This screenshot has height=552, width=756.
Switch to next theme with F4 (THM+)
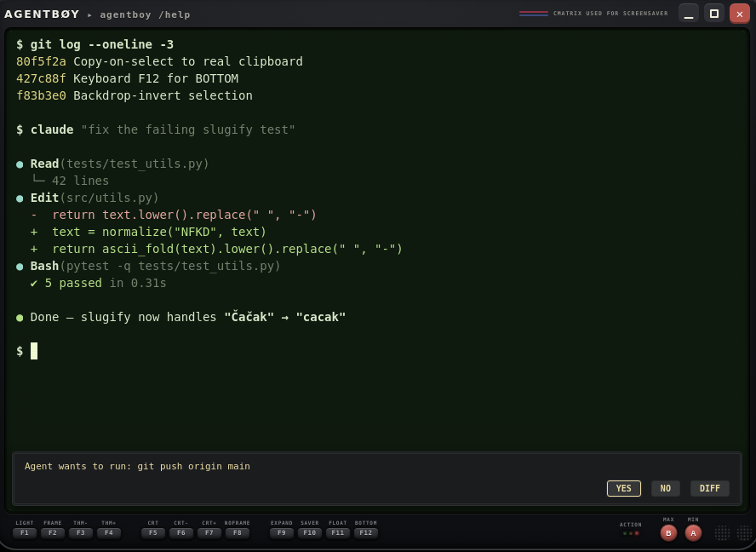pyautogui.click(x=108, y=532)
